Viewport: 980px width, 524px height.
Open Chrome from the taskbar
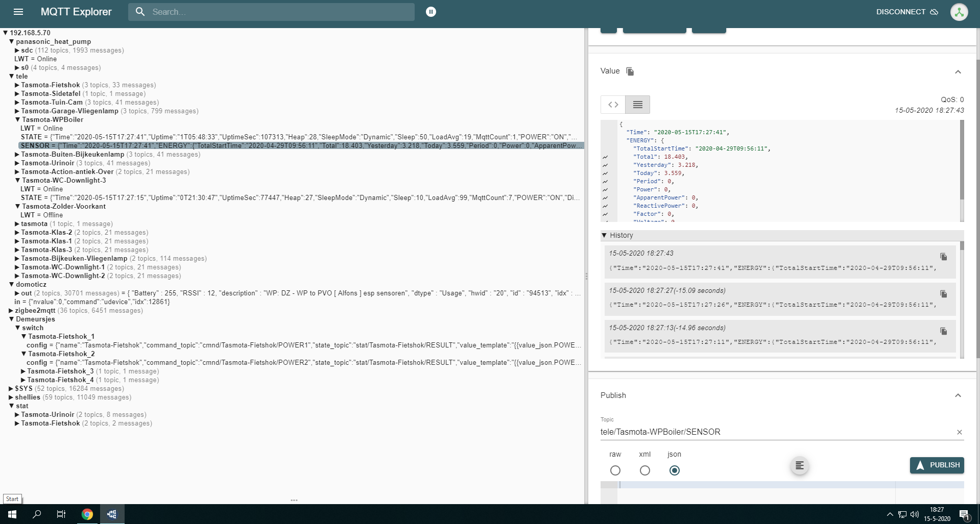click(87, 514)
